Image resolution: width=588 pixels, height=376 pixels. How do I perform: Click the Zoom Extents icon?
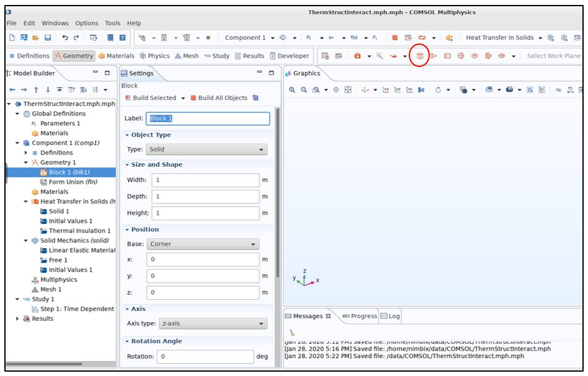tap(348, 90)
